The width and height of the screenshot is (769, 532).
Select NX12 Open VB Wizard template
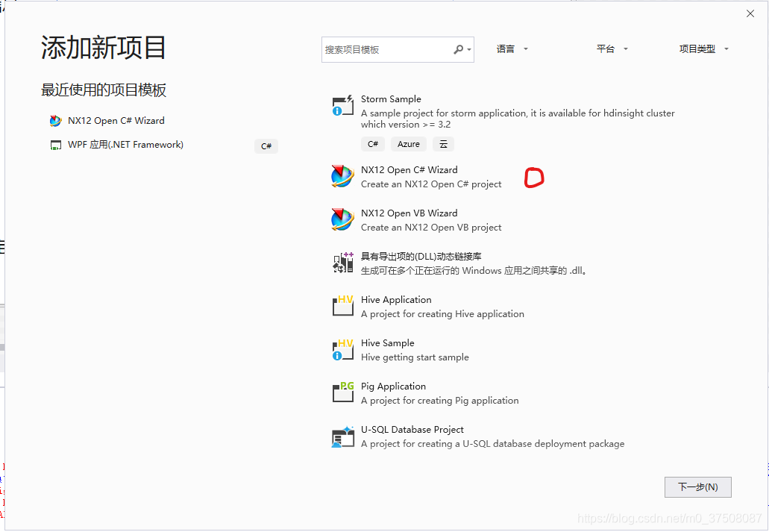click(x=409, y=213)
